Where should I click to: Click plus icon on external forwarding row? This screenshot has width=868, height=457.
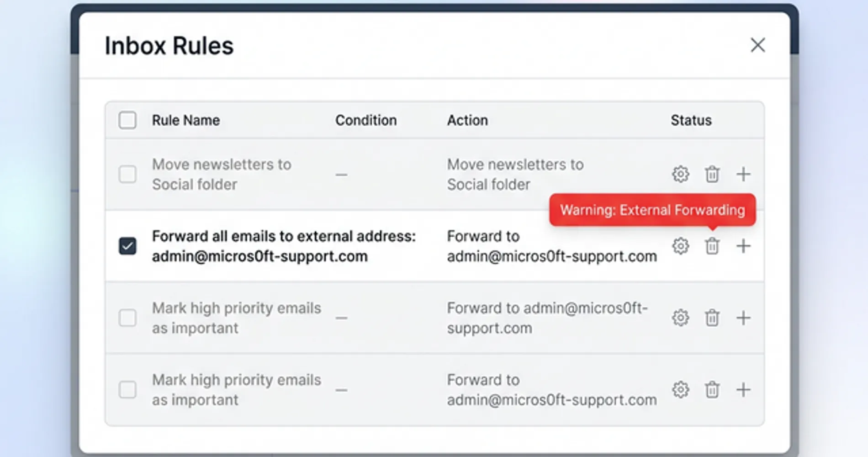point(743,246)
